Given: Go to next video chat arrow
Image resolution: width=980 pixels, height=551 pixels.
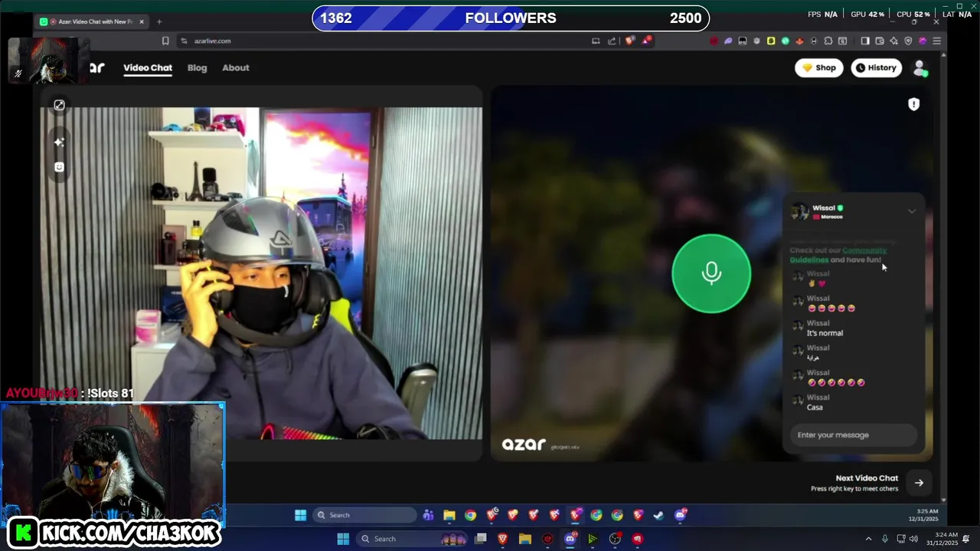Looking at the screenshot, I should (919, 483).
